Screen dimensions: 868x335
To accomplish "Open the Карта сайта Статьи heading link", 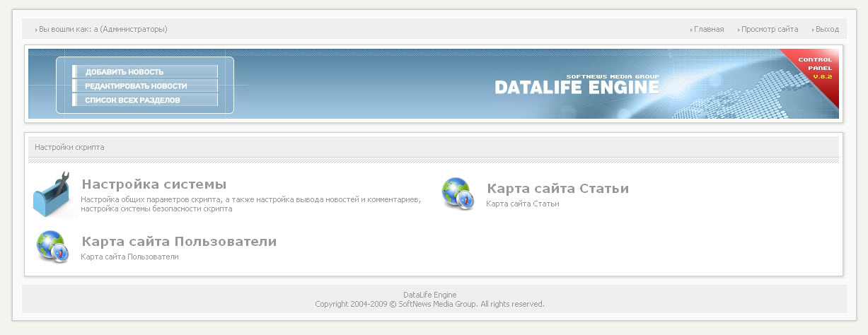I will coord(557,189).
